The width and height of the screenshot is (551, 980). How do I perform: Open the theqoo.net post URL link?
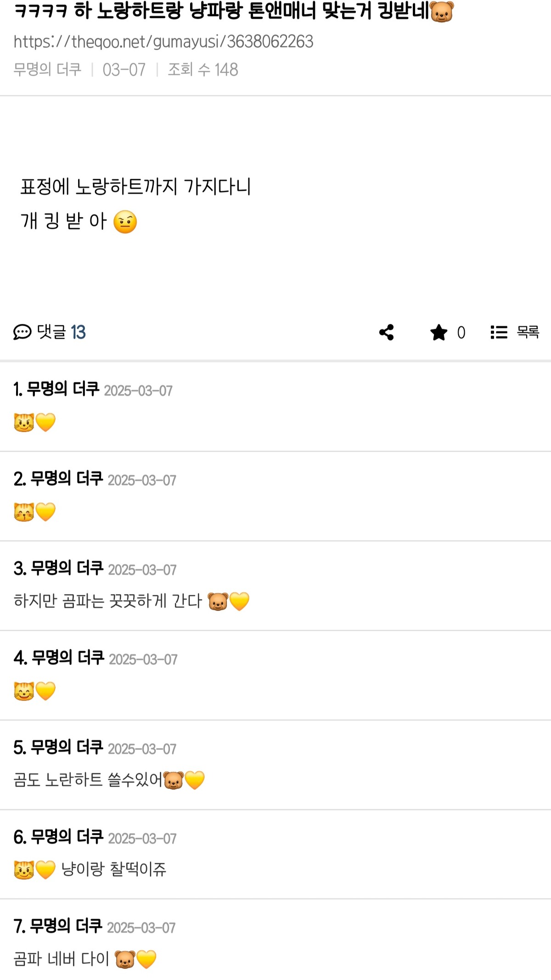coord(163,42)
